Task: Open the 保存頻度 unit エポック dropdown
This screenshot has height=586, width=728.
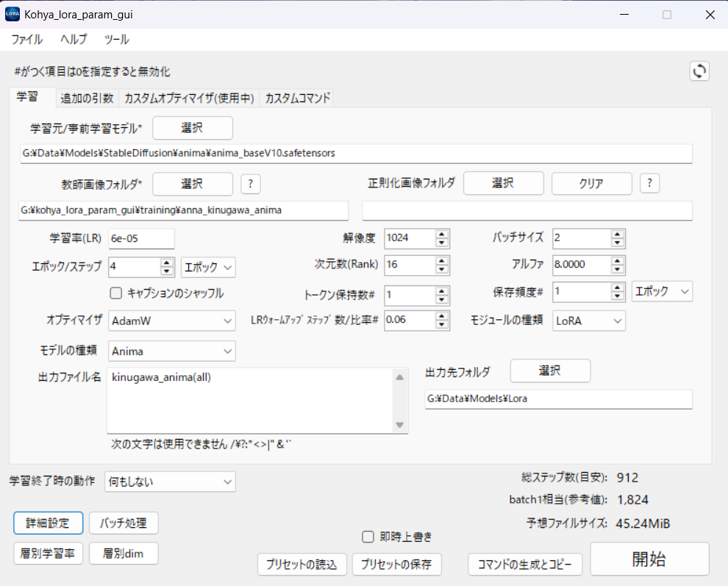Action: (662, 292)
